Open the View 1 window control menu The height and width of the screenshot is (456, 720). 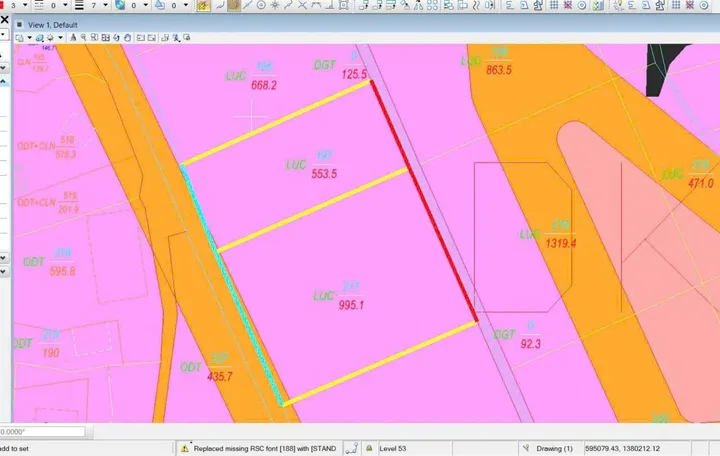pos(19,25)
